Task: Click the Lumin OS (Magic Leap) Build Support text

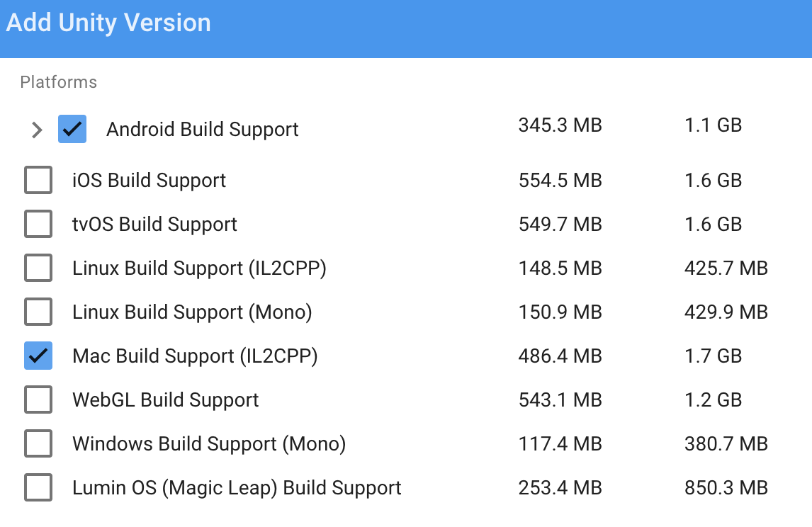Action: 237,488
